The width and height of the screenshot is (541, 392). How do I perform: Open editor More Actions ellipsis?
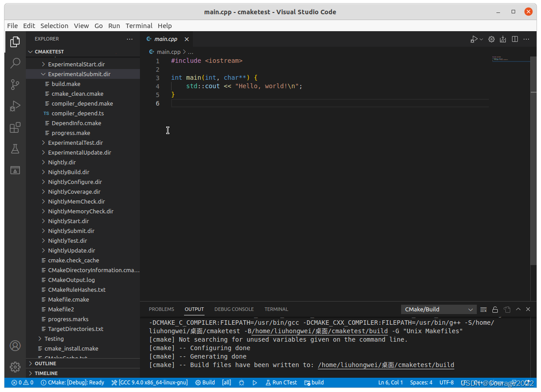[526, 39]
